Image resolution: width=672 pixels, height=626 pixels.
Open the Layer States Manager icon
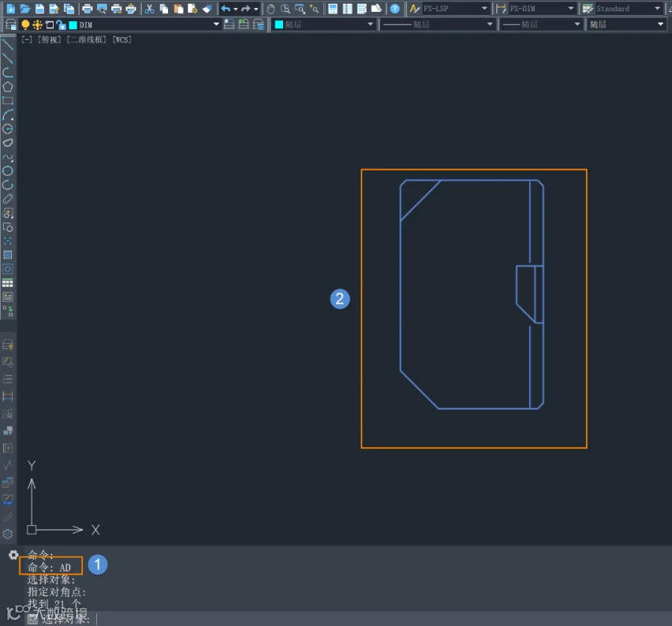(258, 25)
